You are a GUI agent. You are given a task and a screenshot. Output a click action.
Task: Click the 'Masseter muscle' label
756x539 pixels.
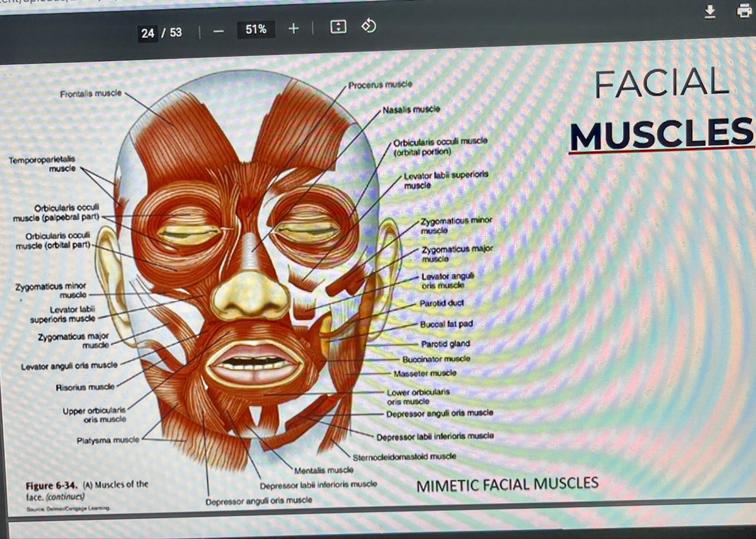pyautogui.click(x=424, y=373)
